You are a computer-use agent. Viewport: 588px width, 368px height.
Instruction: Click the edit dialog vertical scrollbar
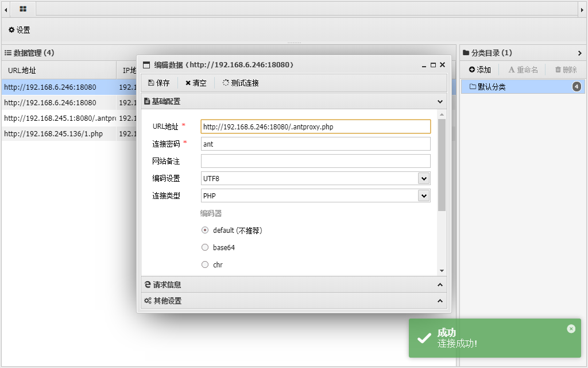point(442,166)
